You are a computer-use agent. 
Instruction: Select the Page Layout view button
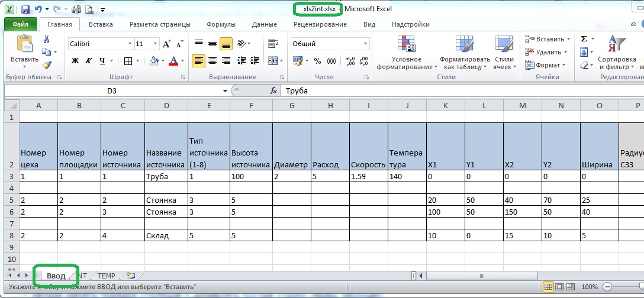tap(559, 287)
